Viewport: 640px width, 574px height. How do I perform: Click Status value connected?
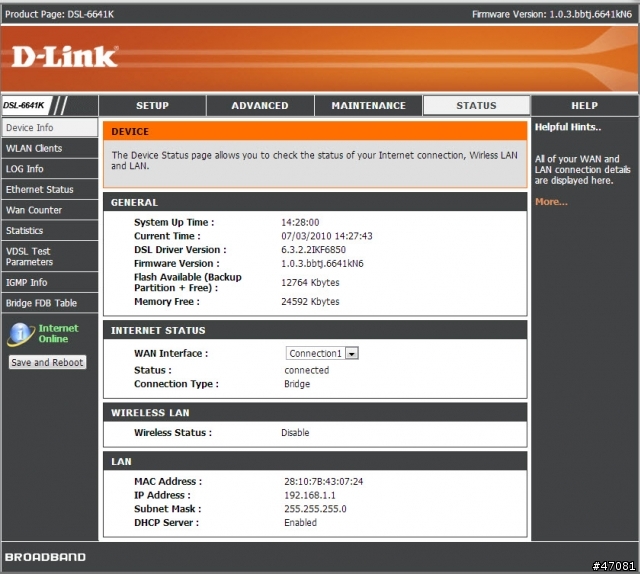[307, 370]
